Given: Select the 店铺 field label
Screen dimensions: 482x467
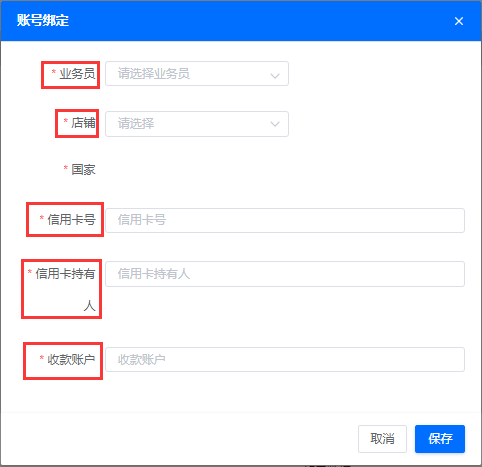Looking at the screenshot, I should (83, 123).
